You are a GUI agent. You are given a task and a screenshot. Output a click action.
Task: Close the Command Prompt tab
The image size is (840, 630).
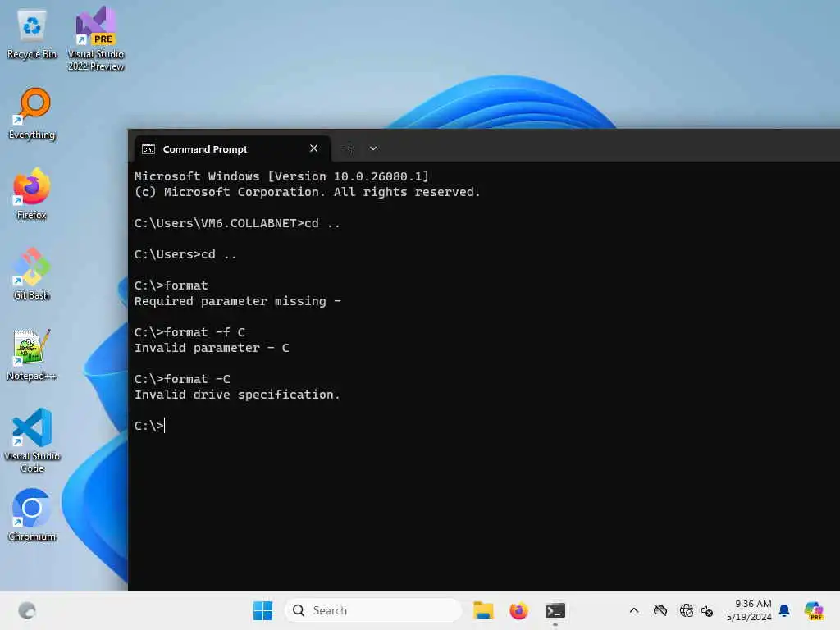[314, 148]
